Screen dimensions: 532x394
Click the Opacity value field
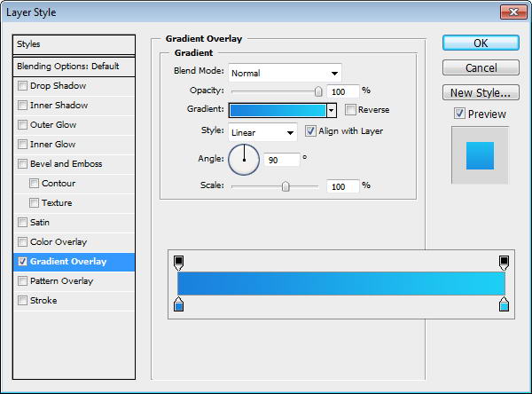point(342,91)
